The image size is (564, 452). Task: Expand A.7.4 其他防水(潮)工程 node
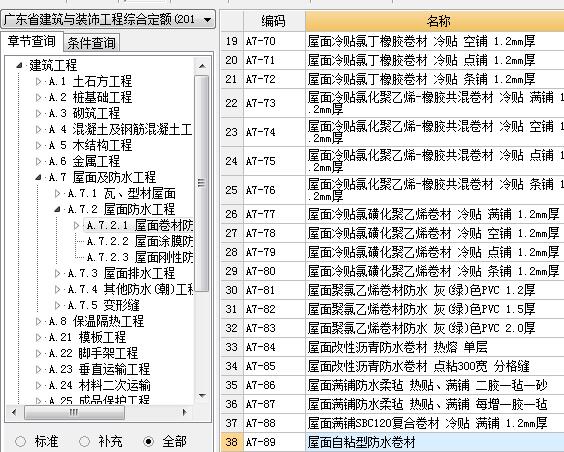tap(58, 289)
